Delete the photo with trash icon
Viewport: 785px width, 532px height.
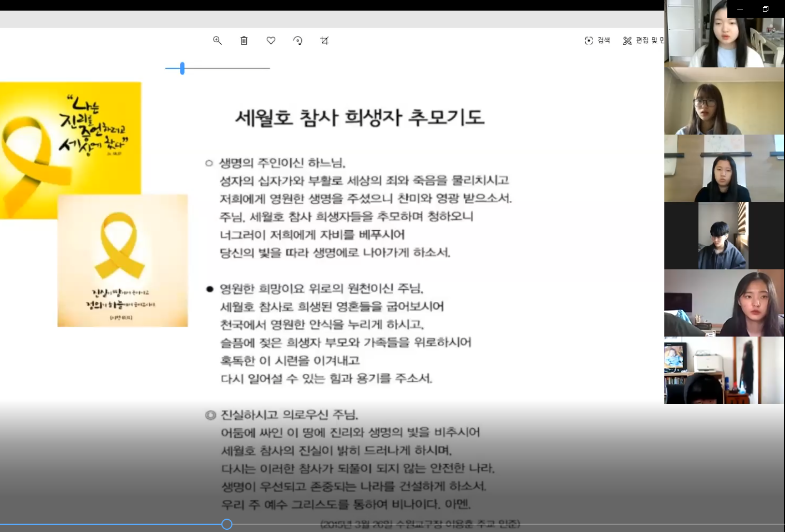[x=244, y=40]
